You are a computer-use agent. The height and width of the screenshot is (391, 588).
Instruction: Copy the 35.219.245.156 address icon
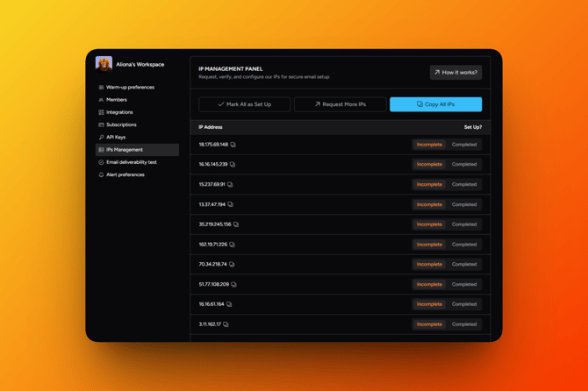[x=236, y=224]
